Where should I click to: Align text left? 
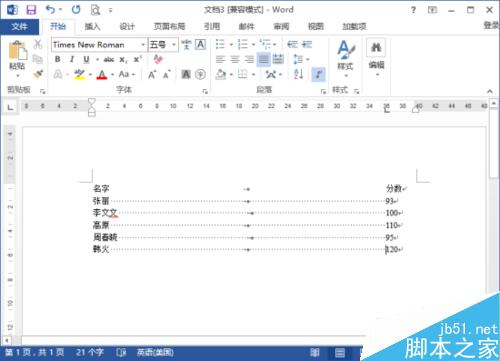click(220, 60)
